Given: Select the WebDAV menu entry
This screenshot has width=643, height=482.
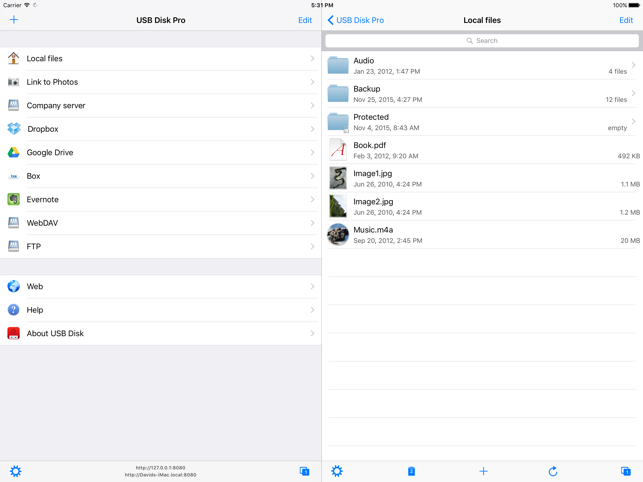Looking at the screenshot, I should click(160, 223).
